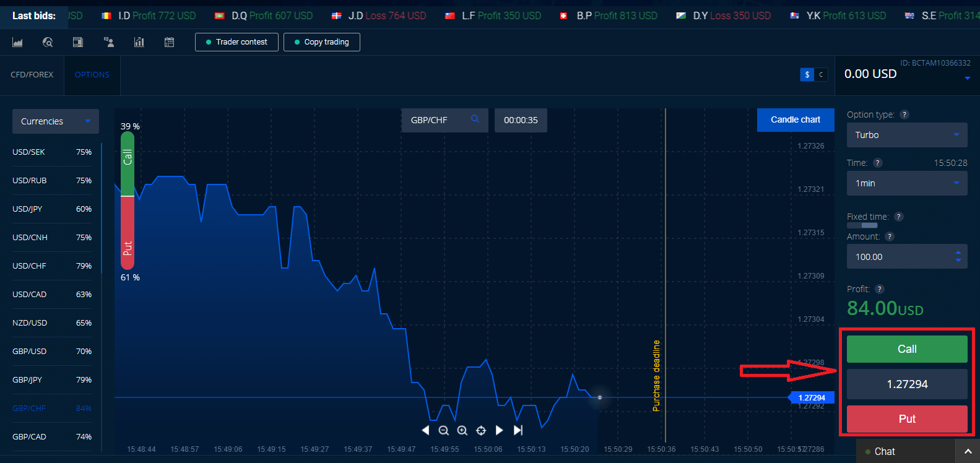Click the Trader contest button
This screenshot has height=463, width=980.
tap(236, 42)
